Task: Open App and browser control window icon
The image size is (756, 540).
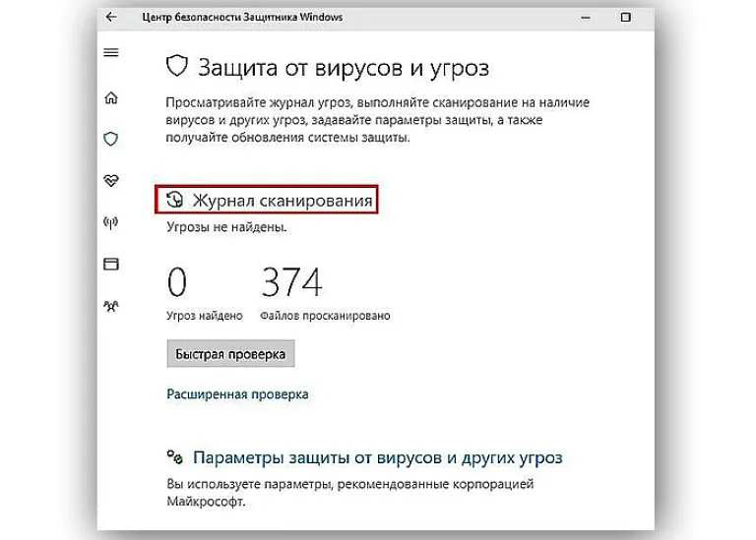Action: coord(111,264)
